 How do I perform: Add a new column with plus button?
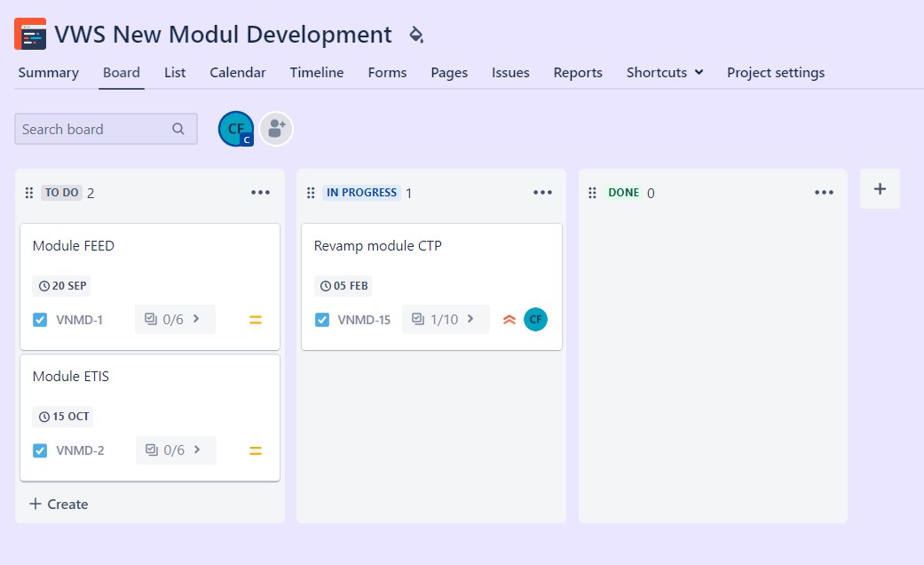tap(880, 188)
